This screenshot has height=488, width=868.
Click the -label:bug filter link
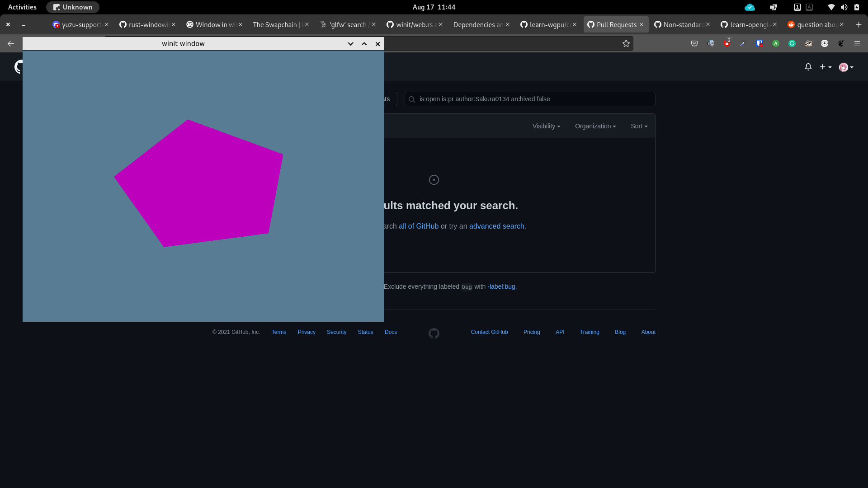point(501,286)
